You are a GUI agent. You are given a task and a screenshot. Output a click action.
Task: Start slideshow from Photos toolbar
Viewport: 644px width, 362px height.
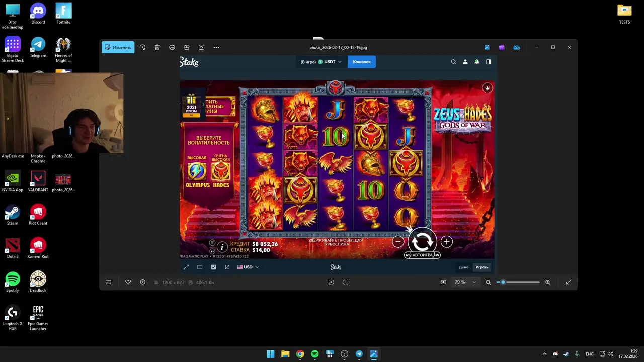[201, 47]
